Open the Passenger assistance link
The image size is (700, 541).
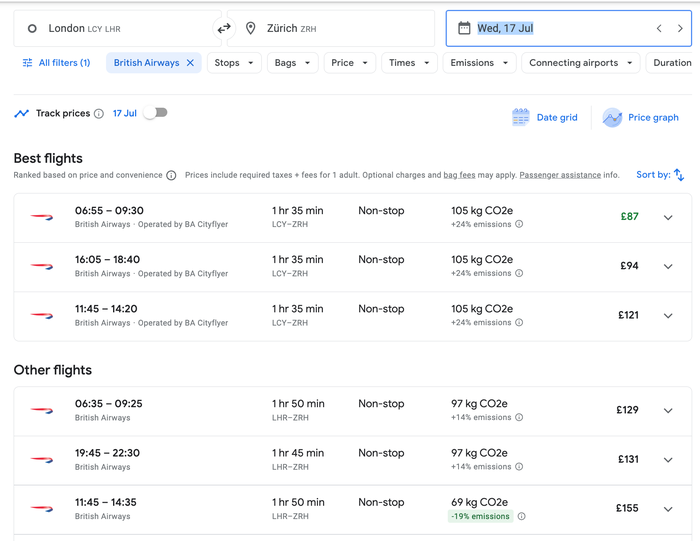click(x=560, y=175)
